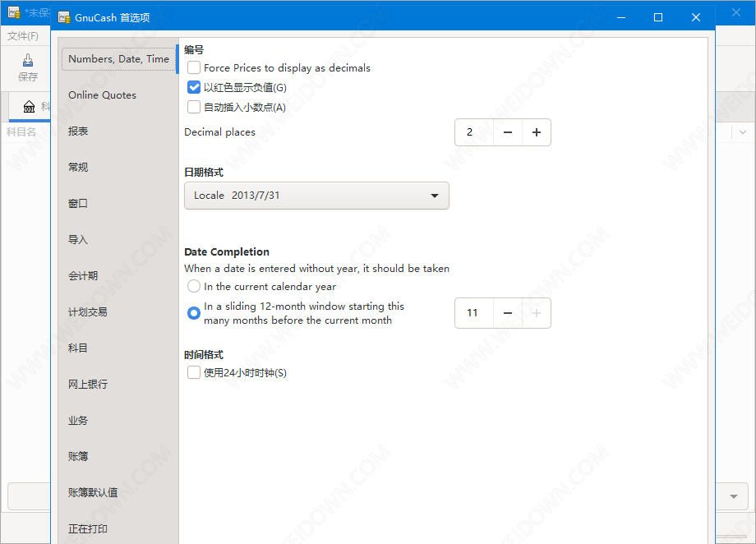Open the 科目 preferences page
This screenshot has height=544, width=756.
point(78,348)
